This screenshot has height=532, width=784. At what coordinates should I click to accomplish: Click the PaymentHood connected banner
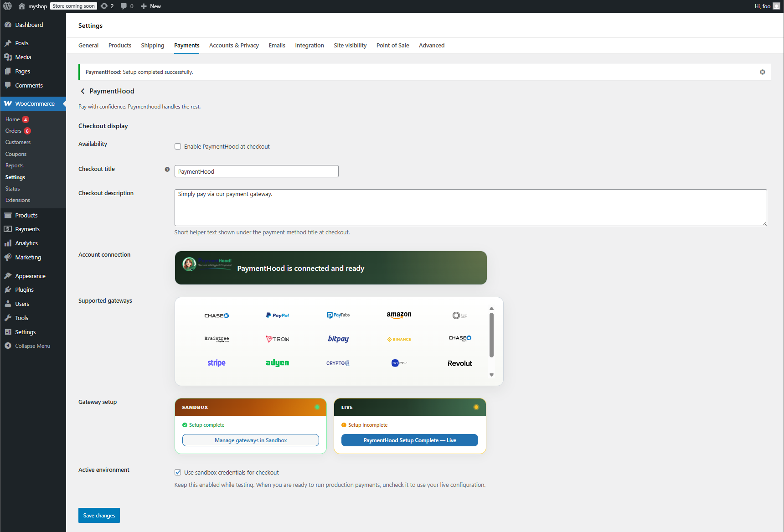click(x=331, y=268)
